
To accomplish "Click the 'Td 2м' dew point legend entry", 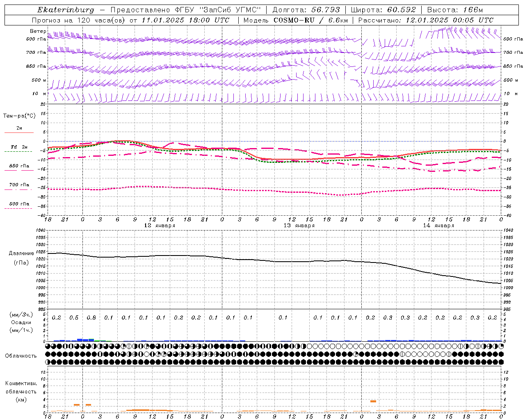I will click(19, 147).
